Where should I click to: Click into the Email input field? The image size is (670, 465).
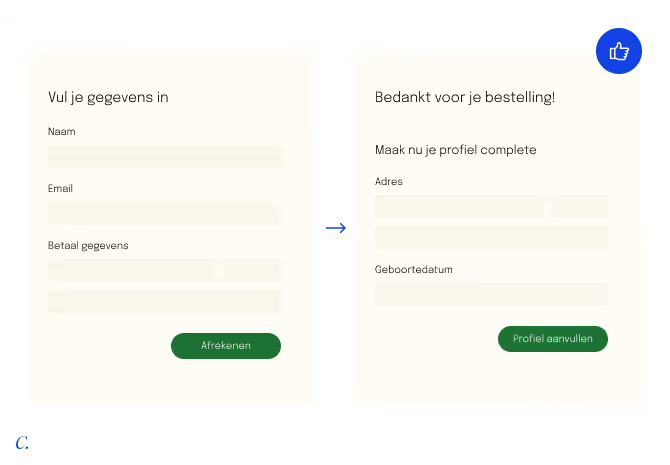point(165,213)
